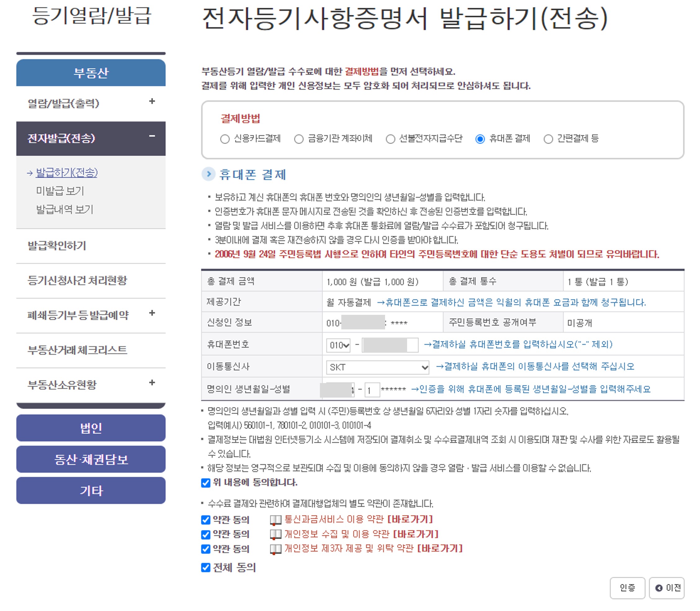Toggle 전체 동의 checkbox
The width and height of the screenshot is (700, 611).
[x=206, y=567]
